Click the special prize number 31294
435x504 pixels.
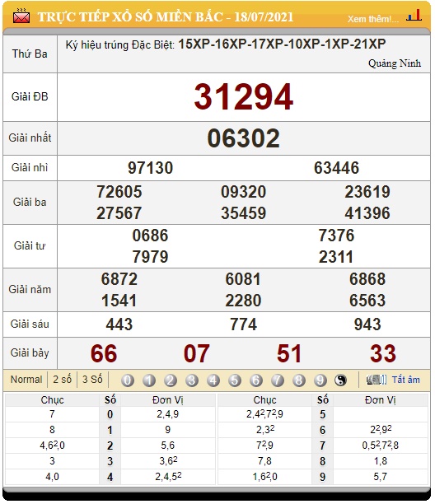243,96
